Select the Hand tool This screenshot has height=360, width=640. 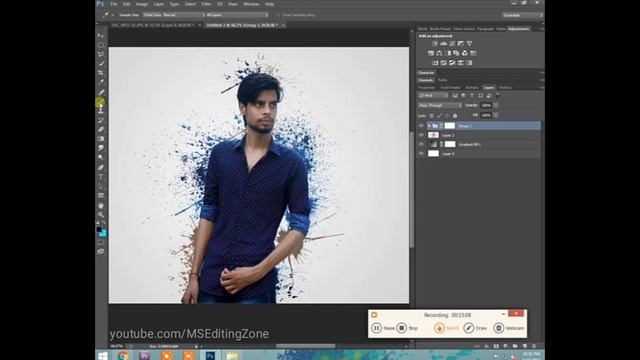coord(100,205)
